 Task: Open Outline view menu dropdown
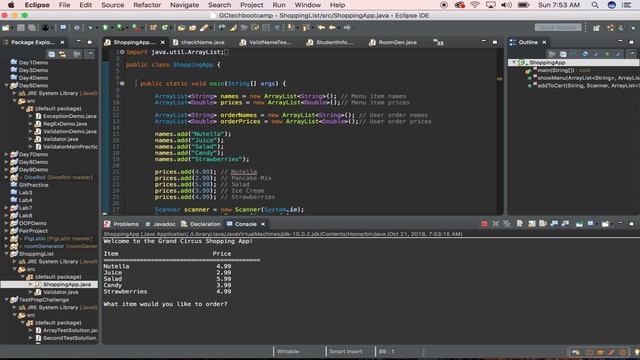click(632, 54)
